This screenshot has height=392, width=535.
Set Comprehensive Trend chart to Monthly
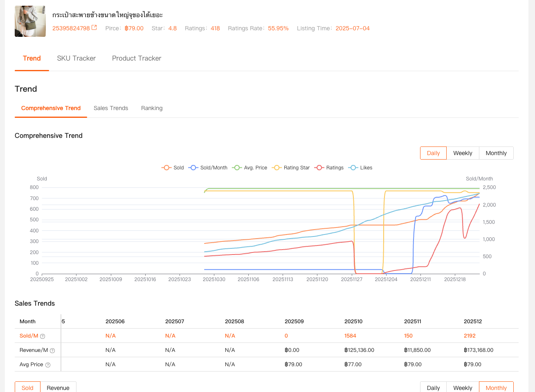496,153
